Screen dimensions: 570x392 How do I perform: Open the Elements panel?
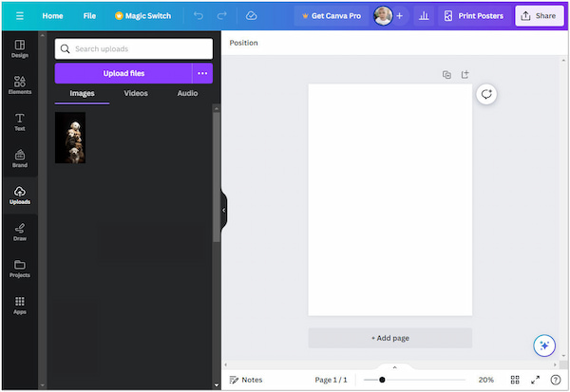point(20,85)
